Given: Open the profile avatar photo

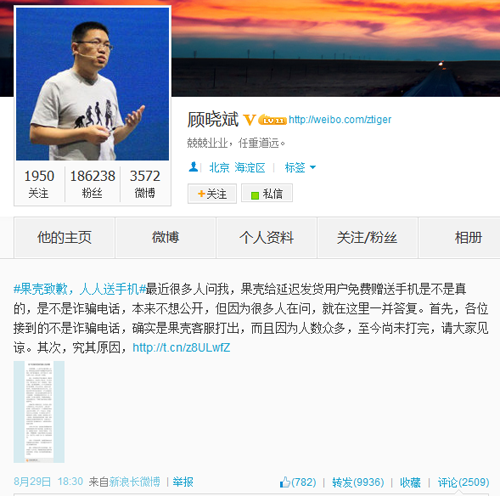Looking at the screenshot, I should (92, 84).
